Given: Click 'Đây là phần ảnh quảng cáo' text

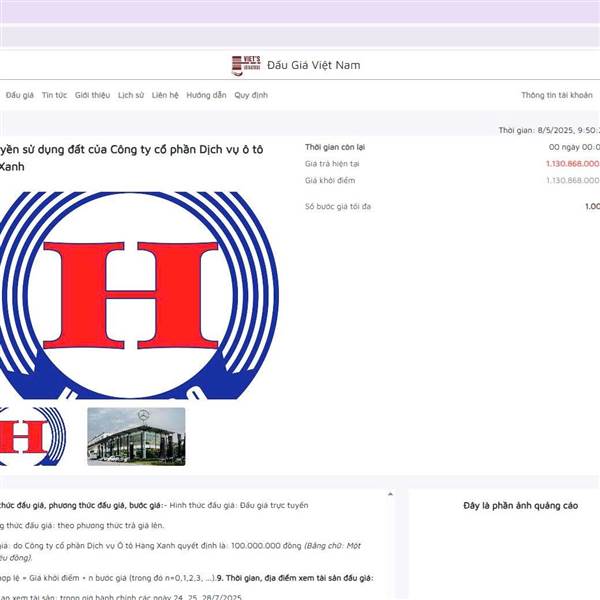Looking at the screenshot, I should pos(520,506).
